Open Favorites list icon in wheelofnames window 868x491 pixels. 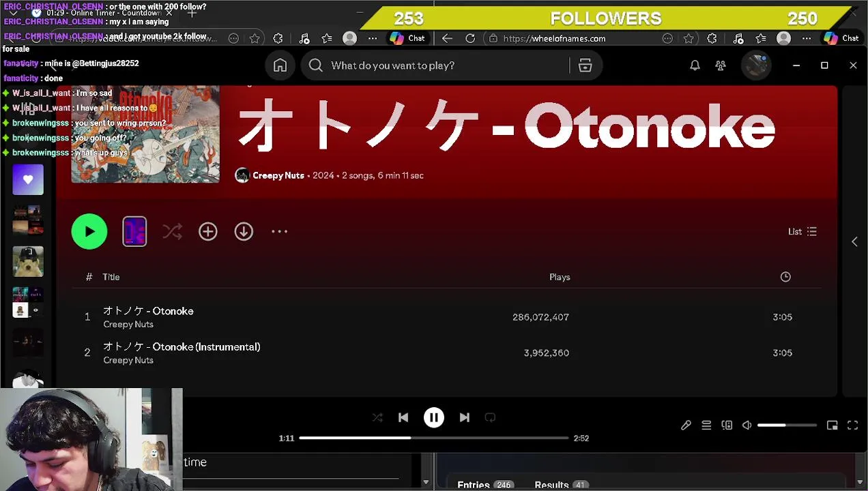coord(761,39)
